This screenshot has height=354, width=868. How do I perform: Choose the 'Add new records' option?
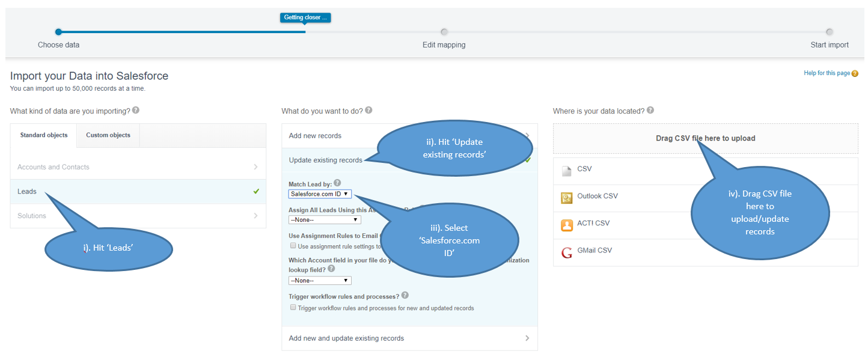pos(409,136)
